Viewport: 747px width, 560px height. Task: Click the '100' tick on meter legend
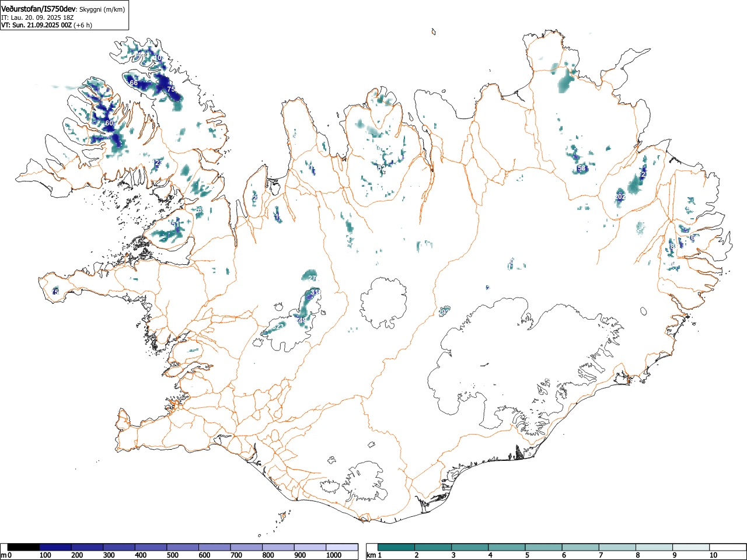pos(45,555)
